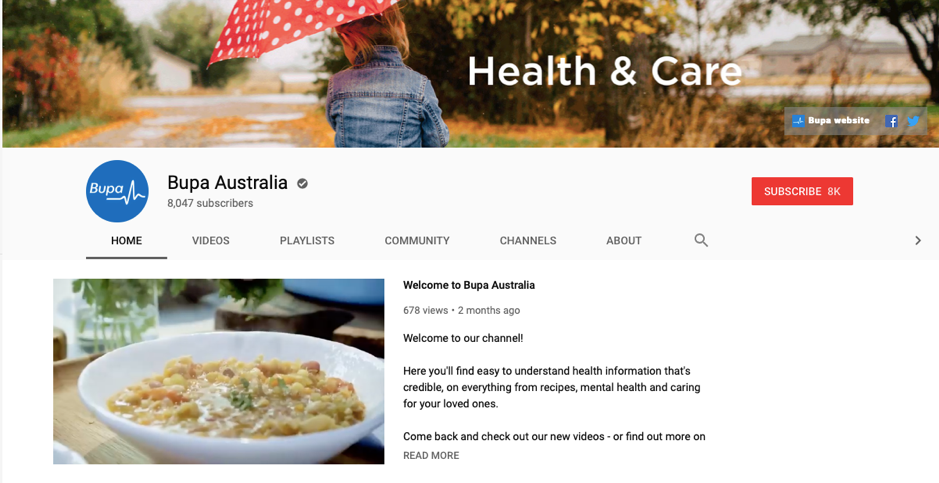Click the Bupa Australia channel name
The height and width of the screenshot is (483, 939).
pos(228,182)
